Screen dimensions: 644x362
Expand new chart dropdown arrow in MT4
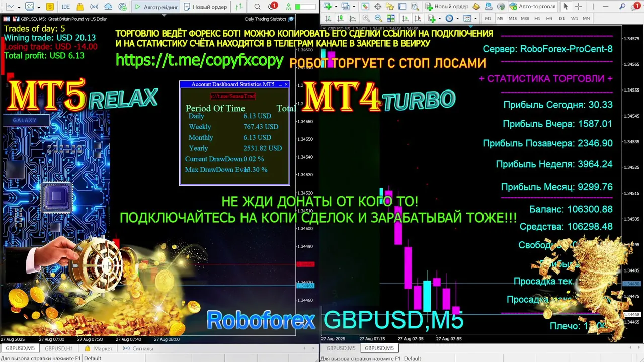pyautogui.click(x=336, y=7)
